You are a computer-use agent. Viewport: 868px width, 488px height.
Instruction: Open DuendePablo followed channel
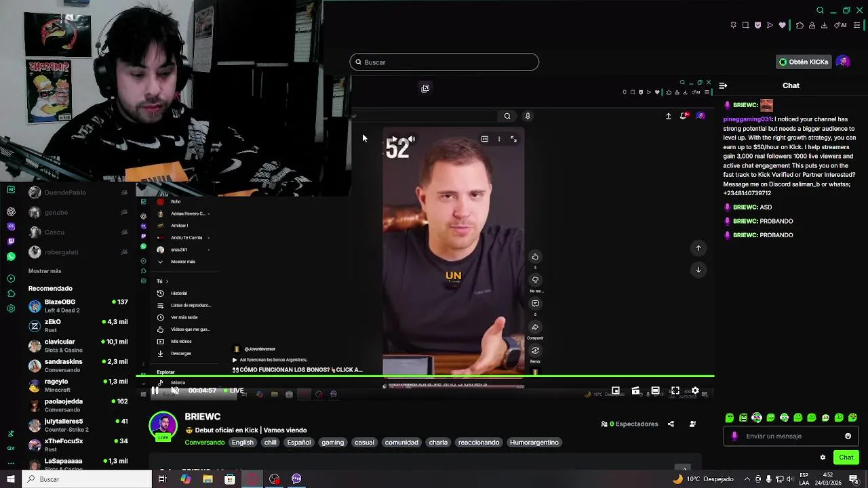(x=78, y=192)
